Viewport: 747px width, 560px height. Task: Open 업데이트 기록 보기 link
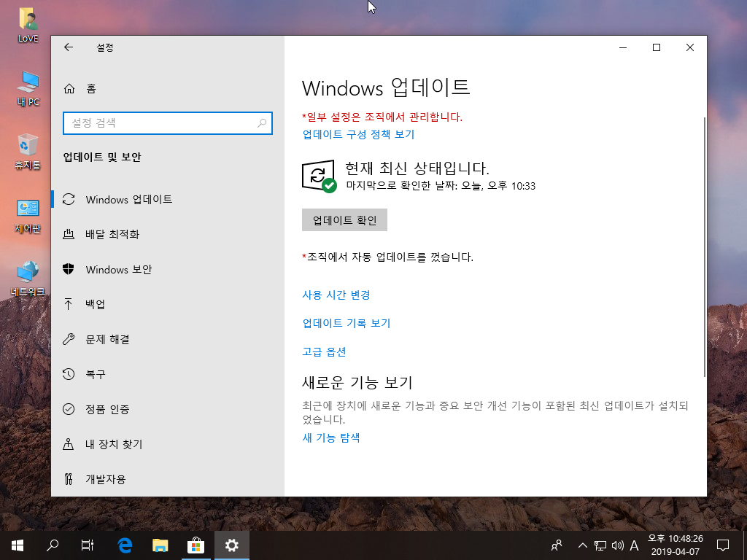point(347,323)
